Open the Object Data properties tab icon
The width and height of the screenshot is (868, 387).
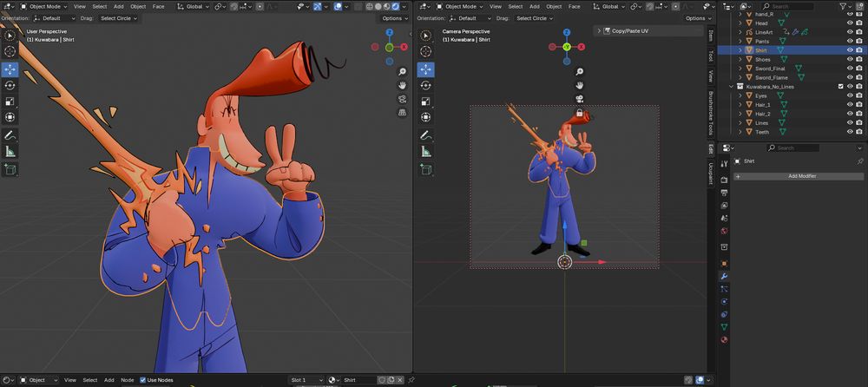(x=724, y=326)
